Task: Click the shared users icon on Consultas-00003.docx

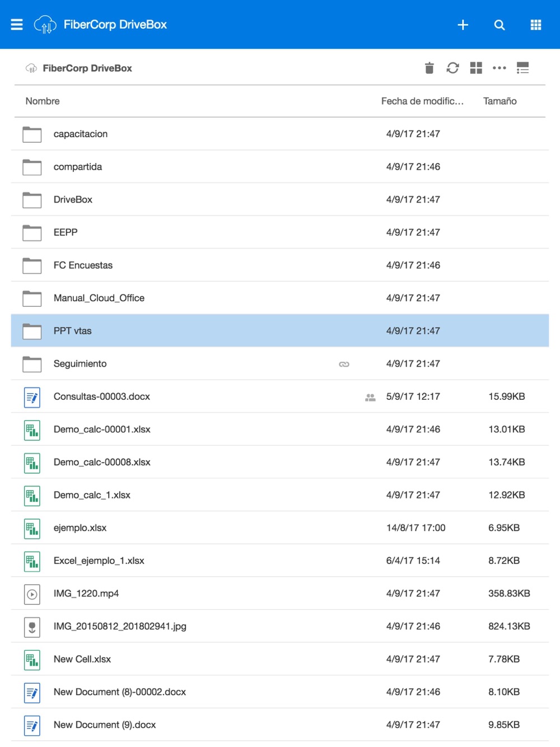Action: [370, 398]
